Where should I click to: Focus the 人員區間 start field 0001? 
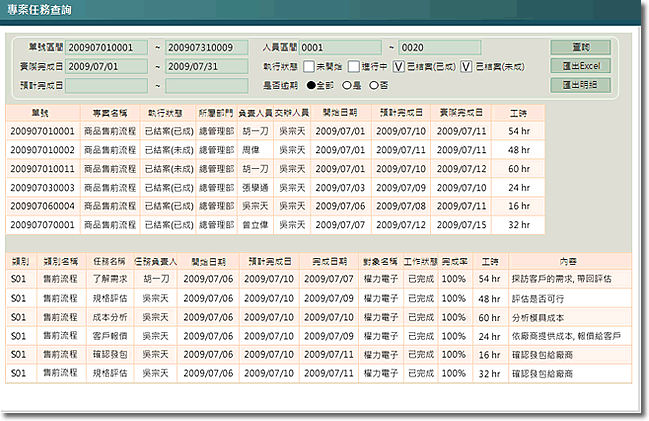[x=340, y=47]
